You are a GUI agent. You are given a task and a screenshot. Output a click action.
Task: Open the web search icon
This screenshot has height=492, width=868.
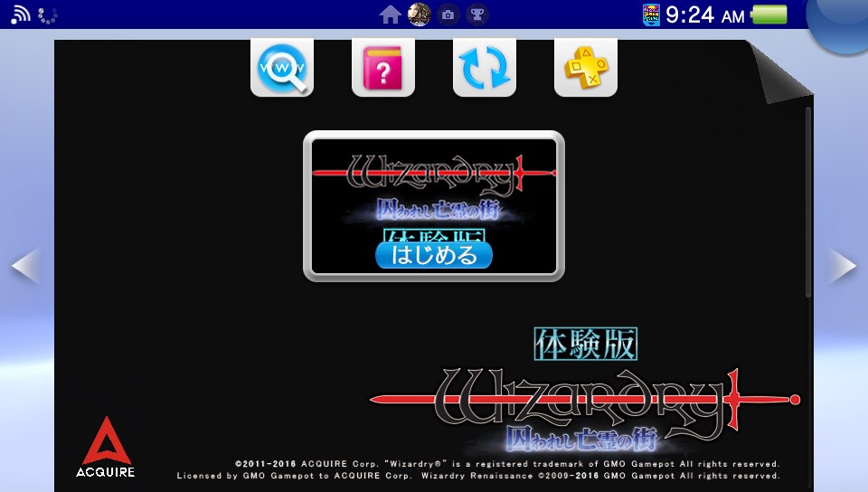tap(282, 68)
